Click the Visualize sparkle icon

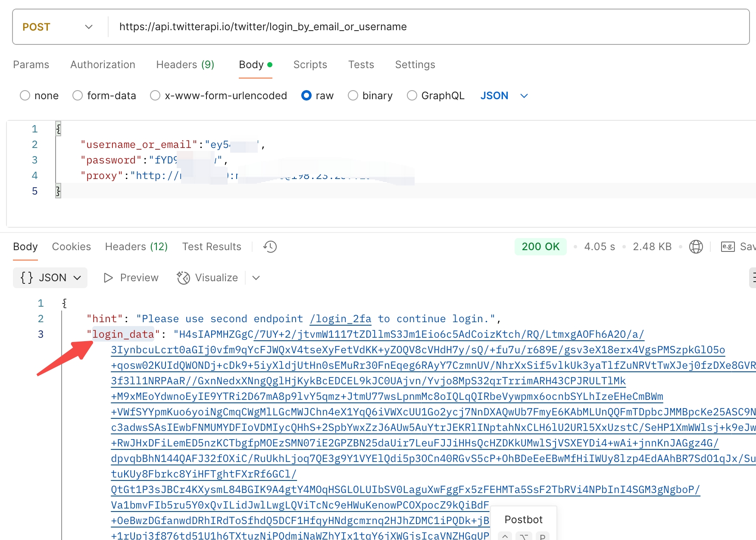point(183,278)
